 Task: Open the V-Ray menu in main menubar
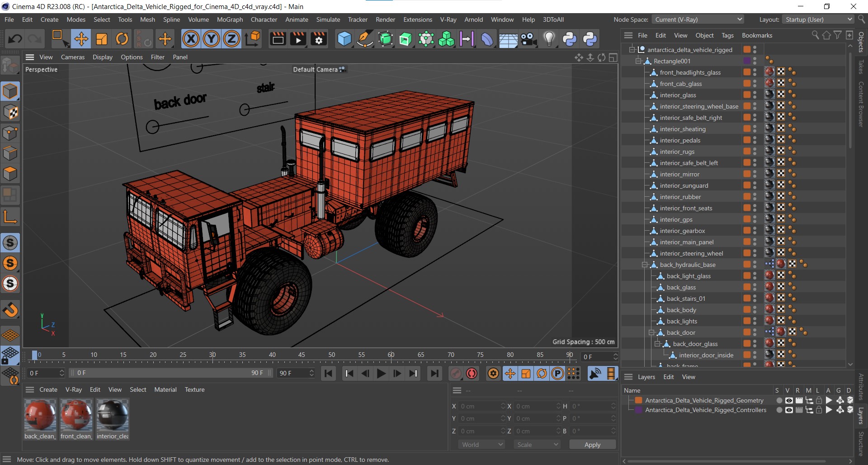pos(448,19)
